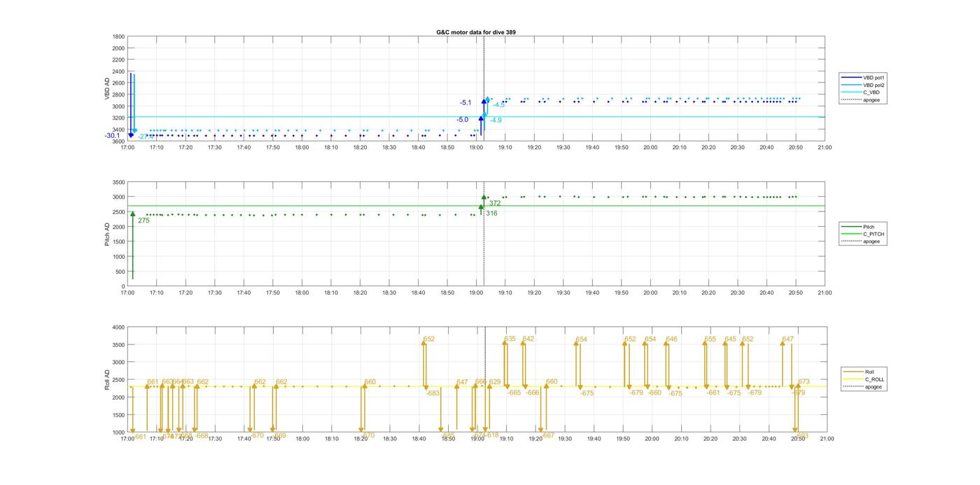Click the '-4.9' data label
Viewport: 980px width, 485px height.
(496, 120)
